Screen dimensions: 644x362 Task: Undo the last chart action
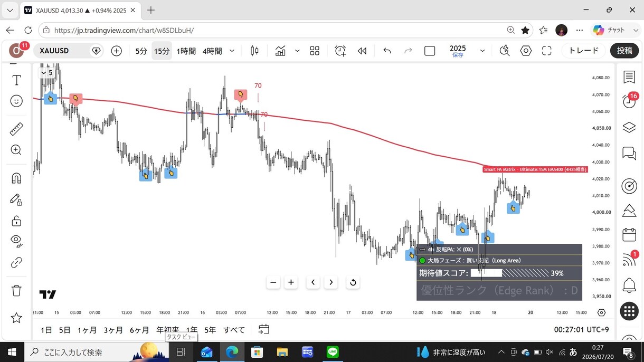click(x=387, y=51)
